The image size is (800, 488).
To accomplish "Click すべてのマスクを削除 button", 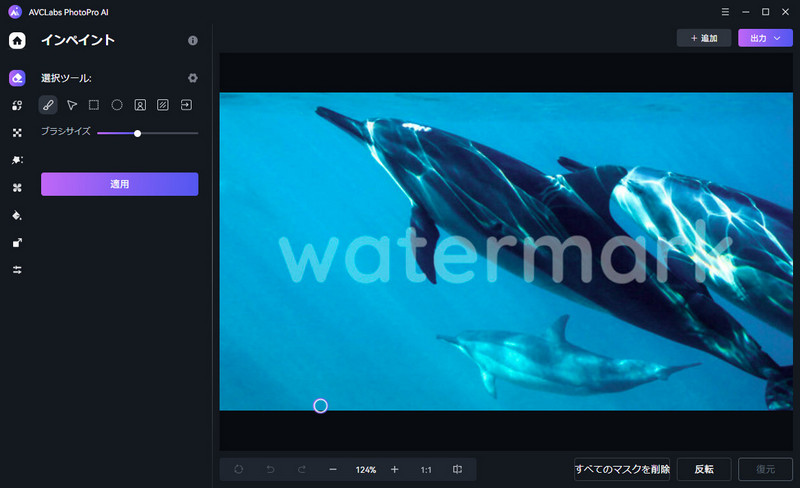I will click(x=621, y=469).
